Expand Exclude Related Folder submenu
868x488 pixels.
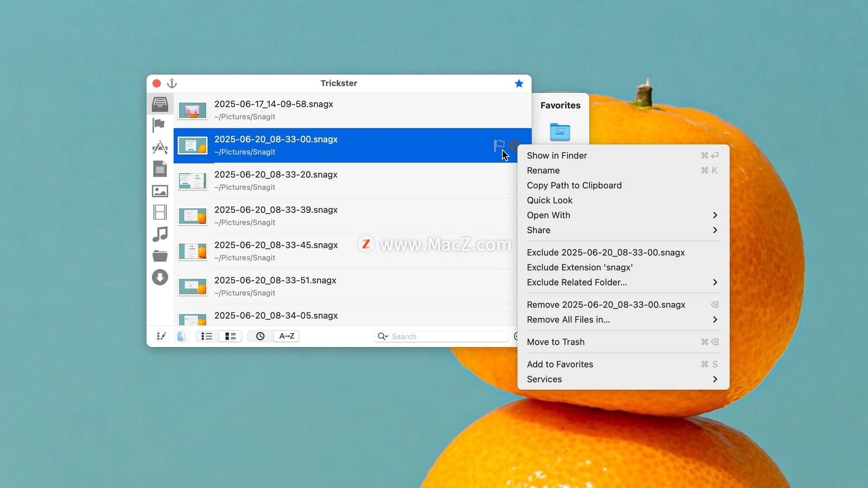(x=623, y=282)
